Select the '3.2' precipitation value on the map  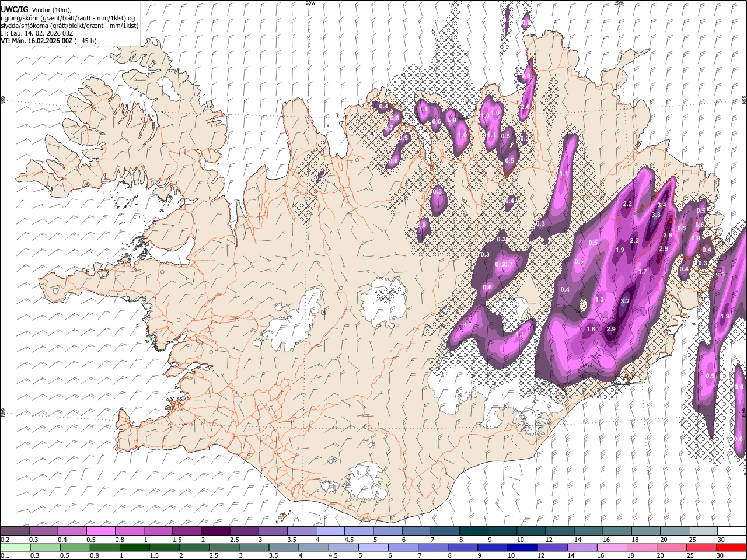point(625,301)
